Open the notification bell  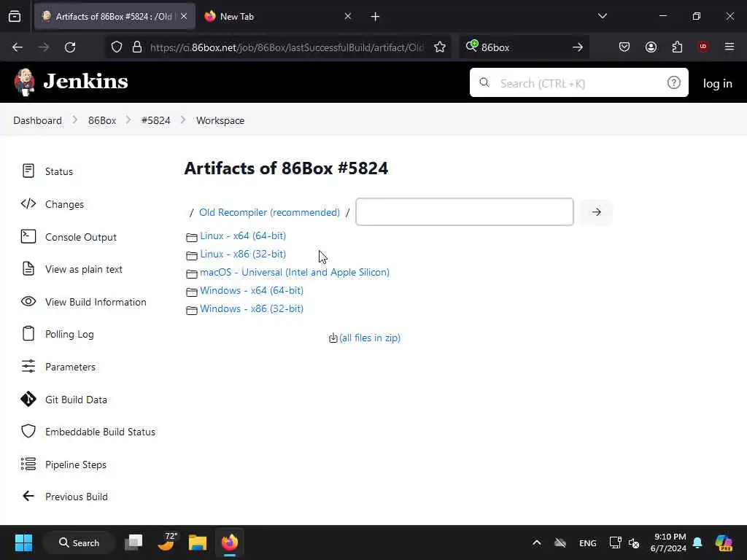(697, 542)
